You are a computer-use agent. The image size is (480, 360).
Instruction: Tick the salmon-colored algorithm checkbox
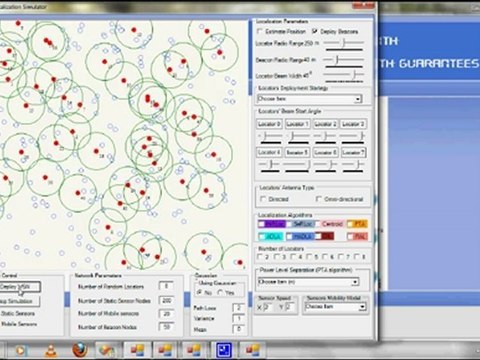(x=350, y=237)
